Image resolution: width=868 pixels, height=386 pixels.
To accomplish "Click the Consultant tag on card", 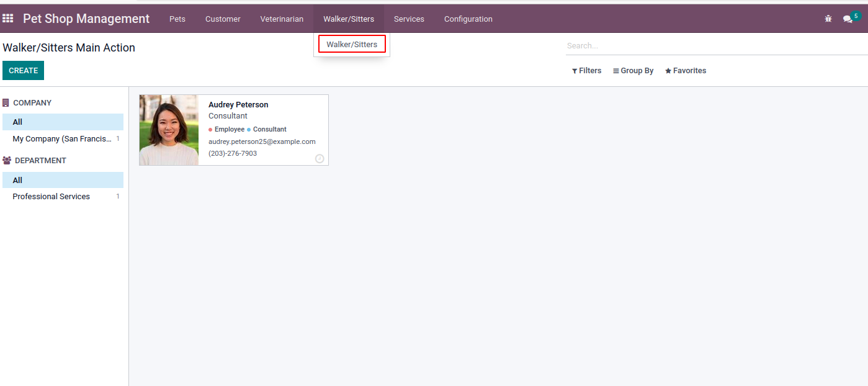I will pos(267,130).
